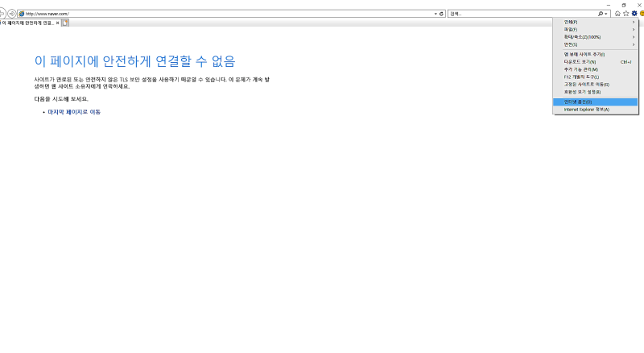Click the yellow smiley feedback icon
Screen dimensions: 644x353
642,14
